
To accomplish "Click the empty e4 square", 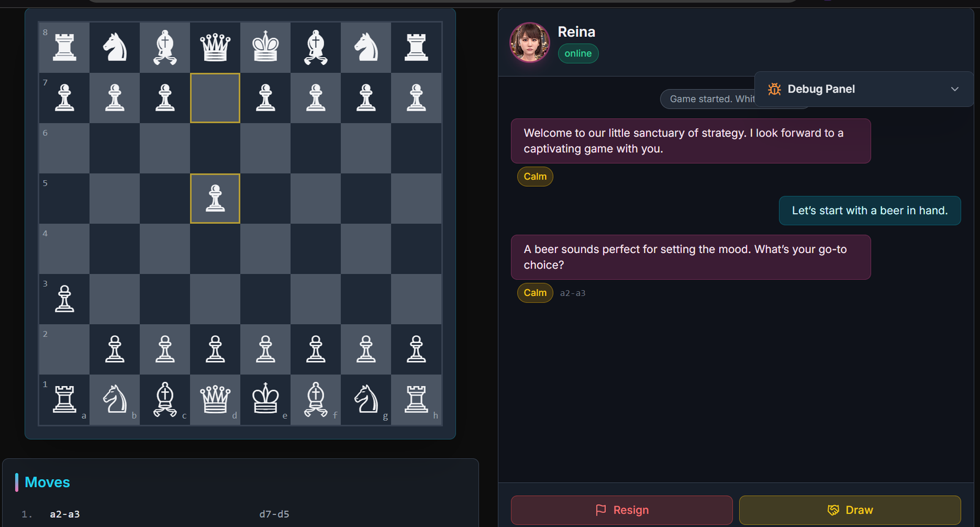I will [265, 249].
